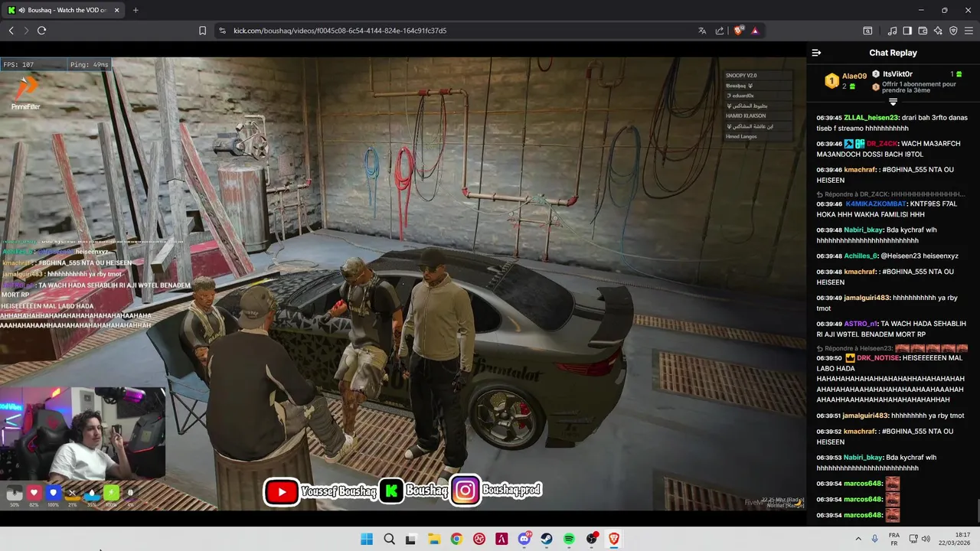980x551 pixels.
Task: Expand the gift leaderboard with down arrow
Action: coord(893,102)
